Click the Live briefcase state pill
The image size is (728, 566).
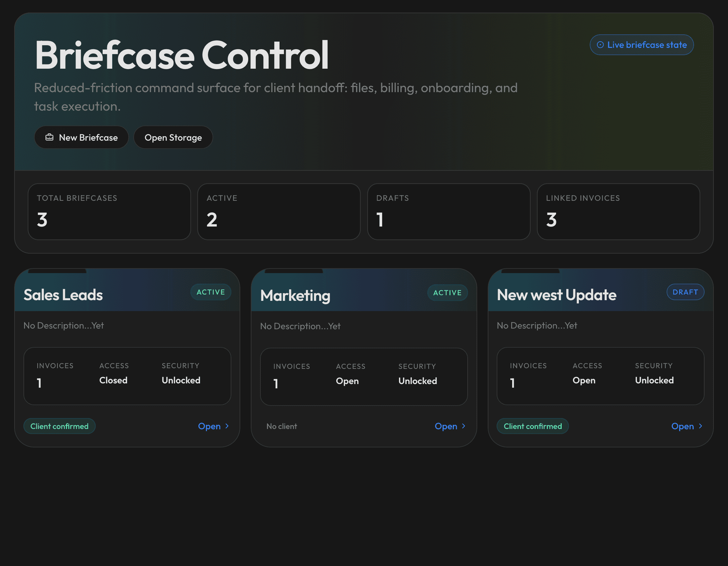(x=642, y=45)
